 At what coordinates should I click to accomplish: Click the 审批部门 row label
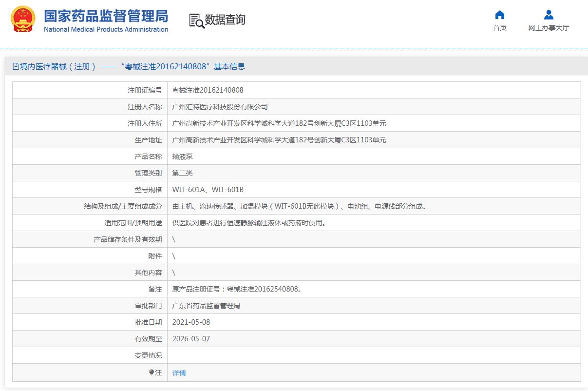click(x=148, y=306)
